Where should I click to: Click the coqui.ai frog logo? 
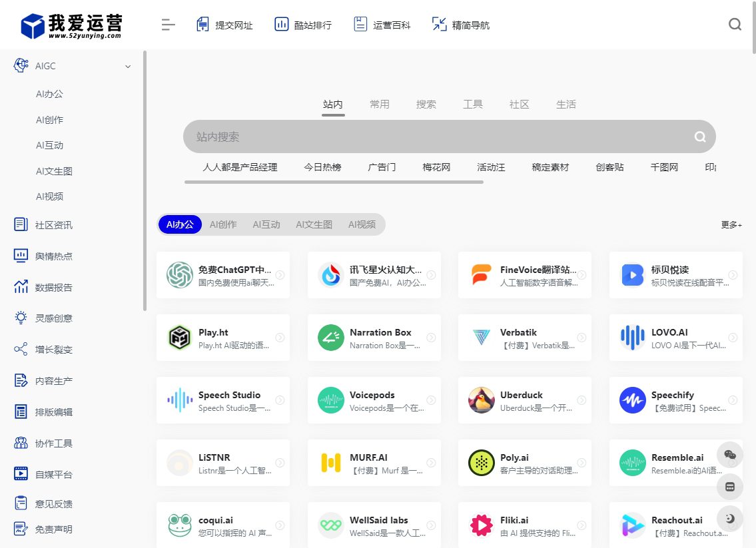(x=180, y=525)
